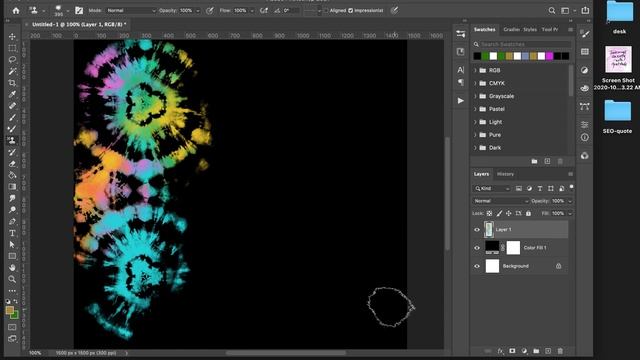Click the Share icon at top right

pos(585,11)
